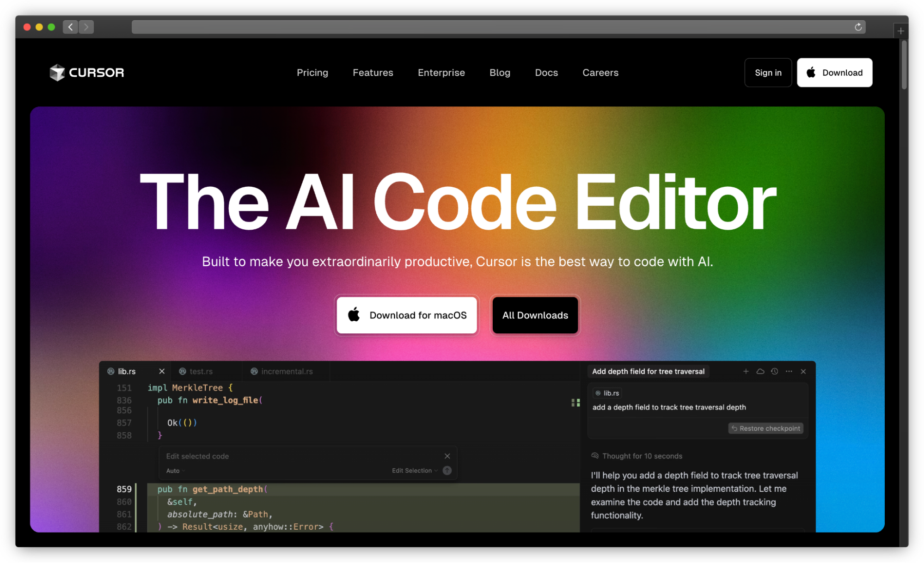
Task: Open chat history clock icon
Action: point(775,371)
